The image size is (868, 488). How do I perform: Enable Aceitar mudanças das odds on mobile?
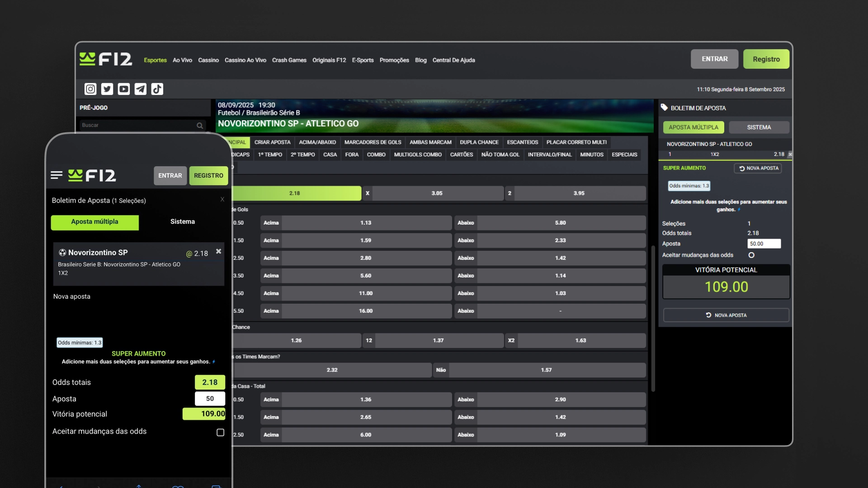pyautogui.click(x=220, y=432)
